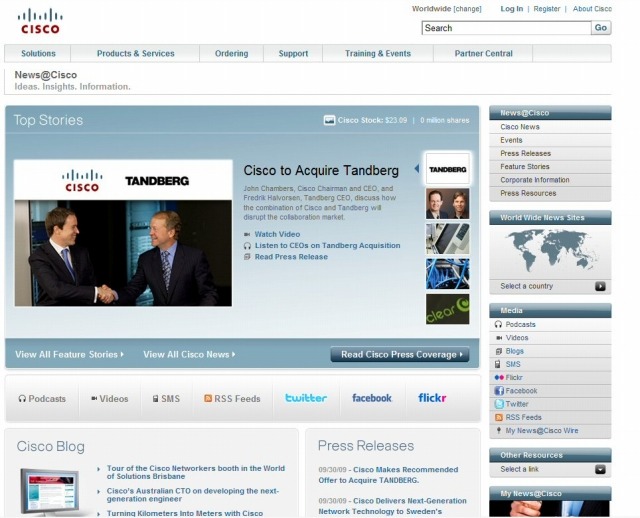The image size is (640, 518).
Task: Open Listen to CEOs on Tandberg Acquisition
Action: pos(327,245)
